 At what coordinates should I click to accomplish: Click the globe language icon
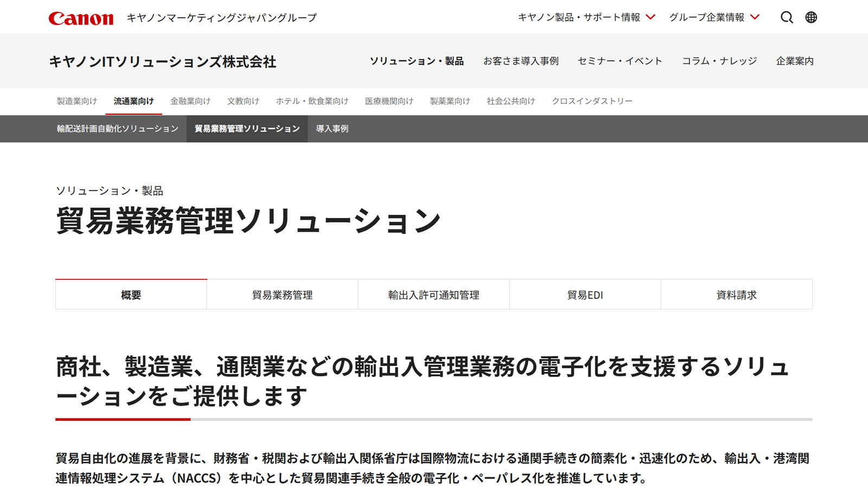pyautogui.click(x=811, y=17)
